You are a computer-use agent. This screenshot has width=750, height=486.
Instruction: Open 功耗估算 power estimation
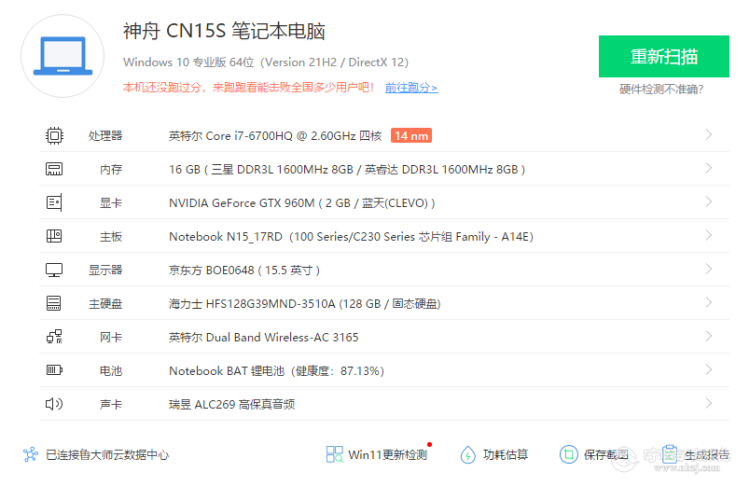click(x=494, y=455)
